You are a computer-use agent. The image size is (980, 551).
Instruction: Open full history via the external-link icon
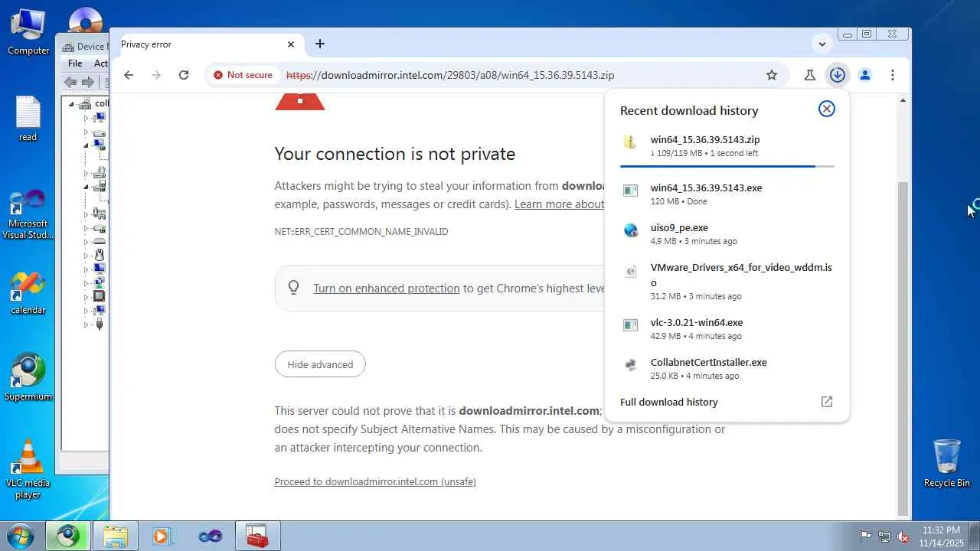click(827, 402)
